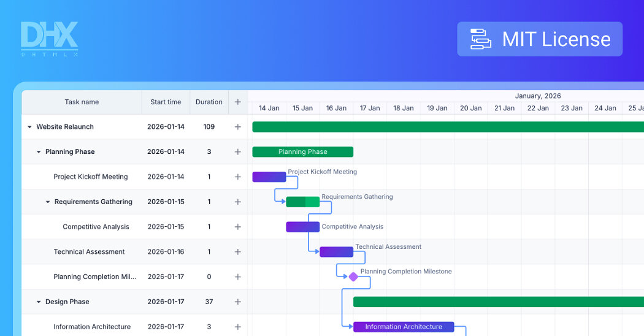Select the green Website Relaunch summary bar
Image resolution: width=644 pixels, height=336 pixels.
coord(448,127)
